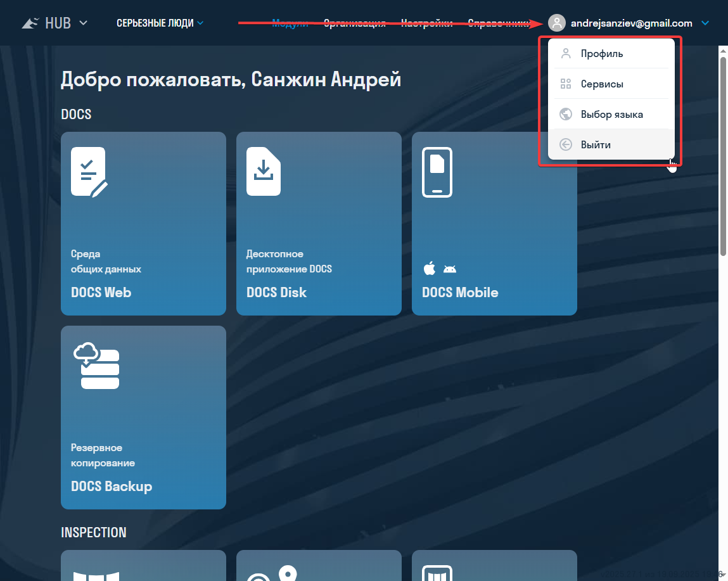This screenshot has height=581, width=728.
Task: Click the DOCS Disk download icon
Action: coord(263,172)
